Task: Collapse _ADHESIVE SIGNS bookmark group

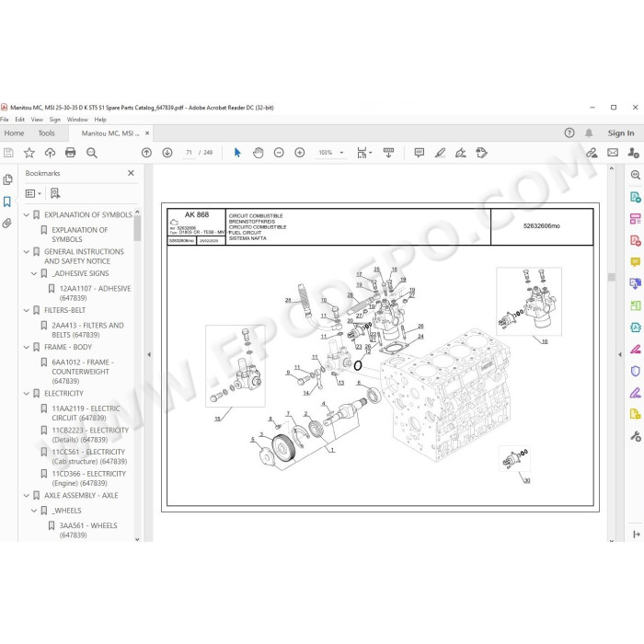Action: point(34,273)
